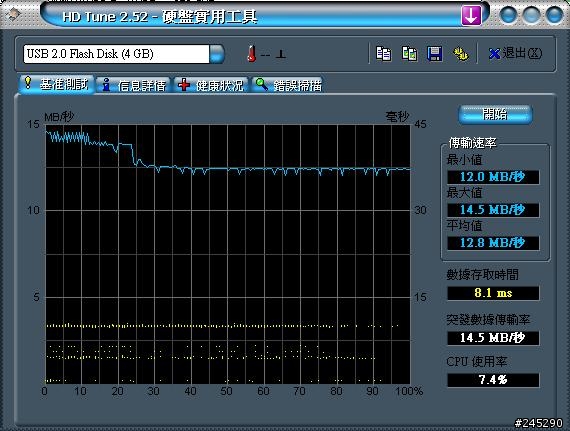The width and height of the screenshot is (570, 431).
Task: Click the copy screenshot to clipboard icon
Action: pyautogui.click(x=409, y=54)
